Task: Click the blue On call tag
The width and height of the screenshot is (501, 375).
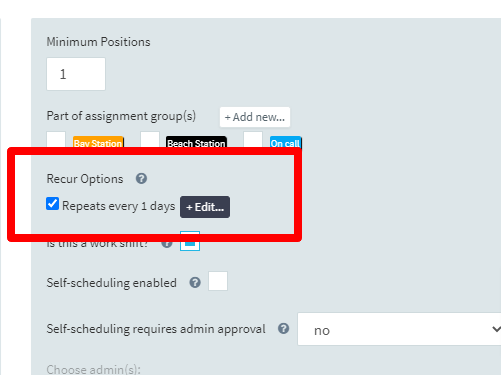Action: 286,143
